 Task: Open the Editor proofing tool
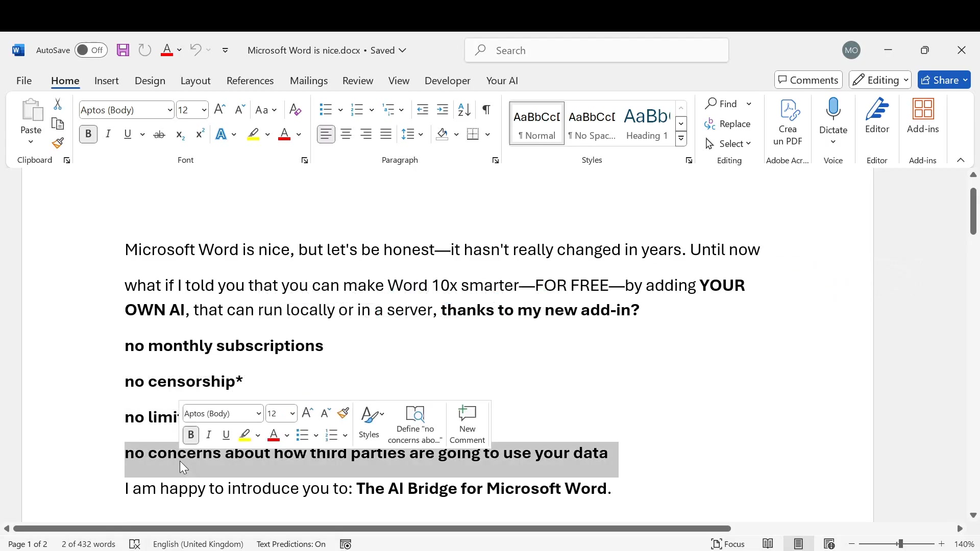(877, 116)
